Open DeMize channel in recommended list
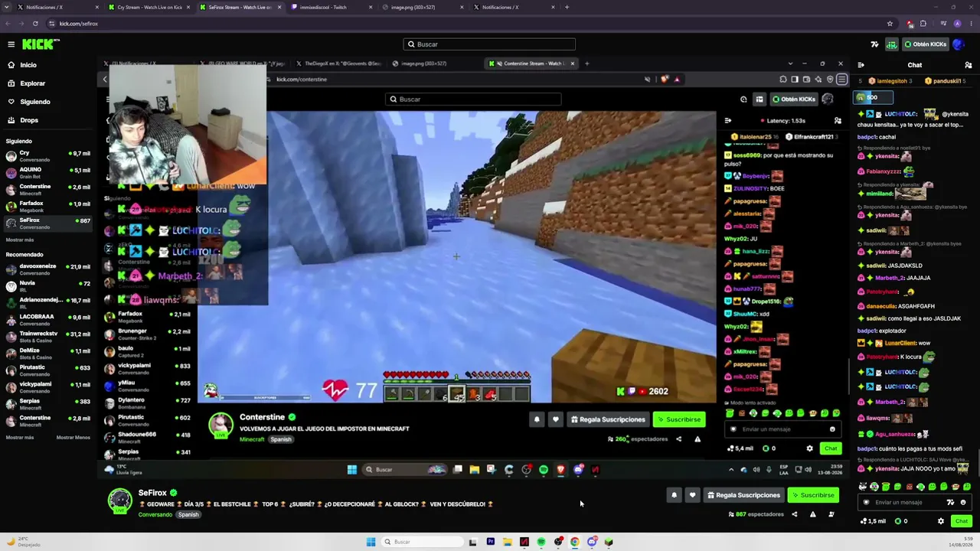 pyautogui.click(x=47, y=353)
